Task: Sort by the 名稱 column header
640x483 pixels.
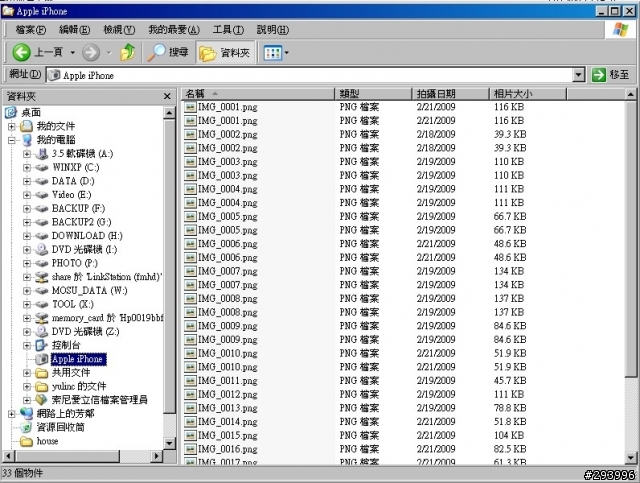Action: click(x=258, y=94)
